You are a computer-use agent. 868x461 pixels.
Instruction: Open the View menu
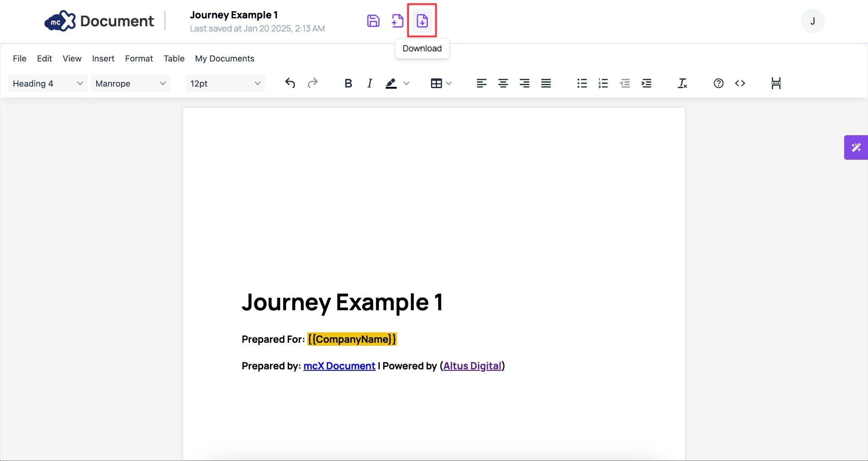72,58
